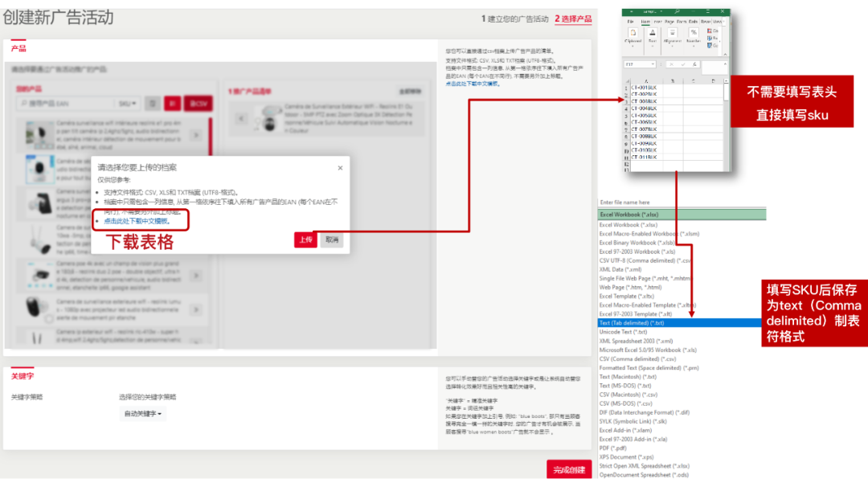This screenshot has width=868, height=479.
Task: Switch to the Data tab in Excel ribbon
Action: click(x=693, y=22)
